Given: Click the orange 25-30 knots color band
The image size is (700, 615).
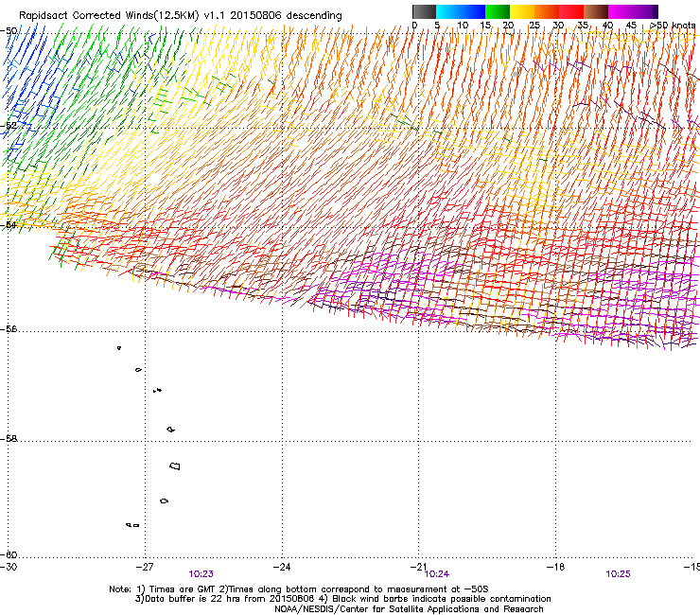Looking at the screenshot, I should (x=547, y=11).
